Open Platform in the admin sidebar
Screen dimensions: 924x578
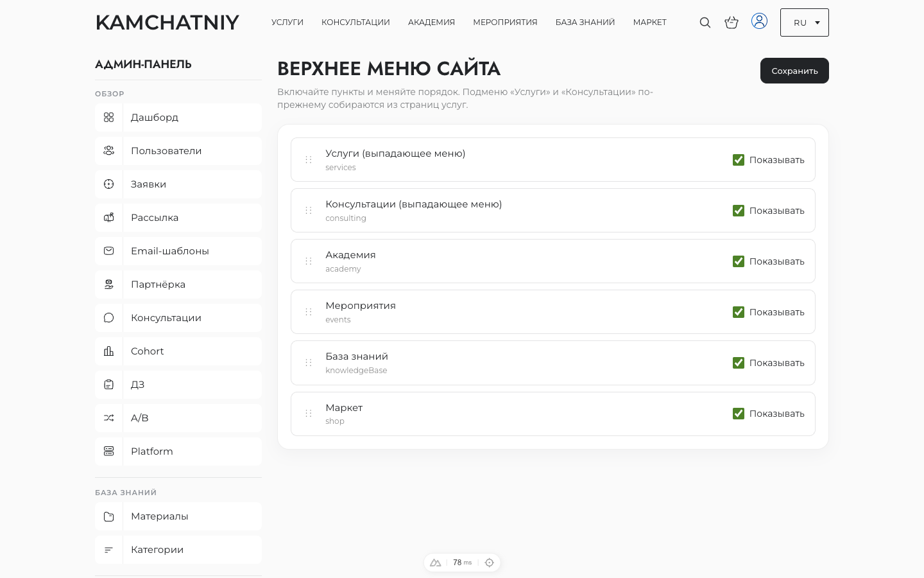pyautogui.click(x=178, y=451)
